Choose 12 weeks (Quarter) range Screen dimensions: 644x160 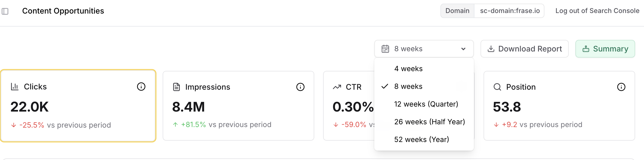tap(426, 104)
